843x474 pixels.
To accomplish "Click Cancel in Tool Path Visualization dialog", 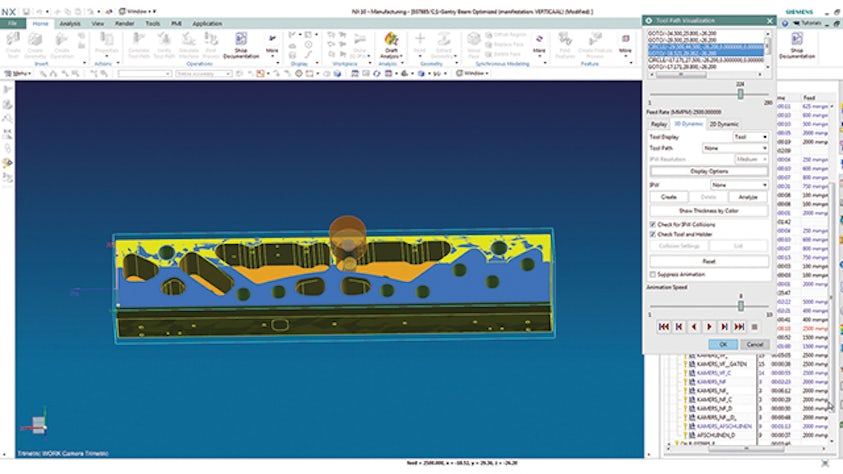I will pyautogui.click(x=755, y=344).
